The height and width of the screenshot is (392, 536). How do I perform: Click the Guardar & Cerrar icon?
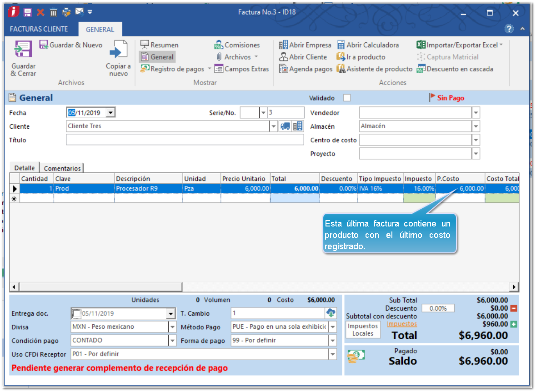23,50
